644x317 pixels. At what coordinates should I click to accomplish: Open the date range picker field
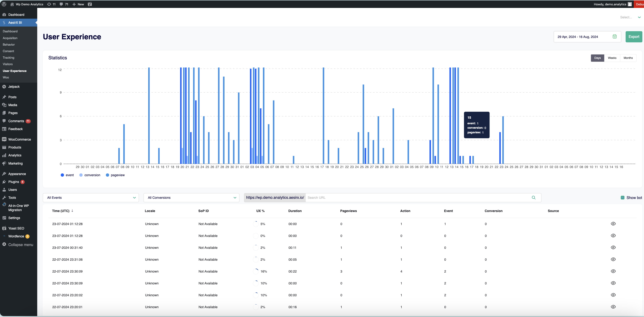(x=587, y=37)
